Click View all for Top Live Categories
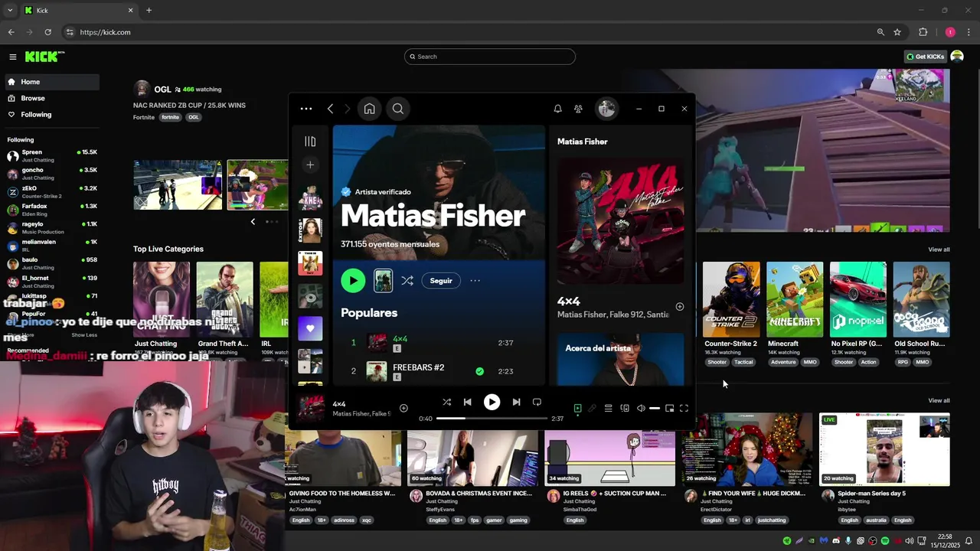The image size is (980, 551). [x=939, y=249]
